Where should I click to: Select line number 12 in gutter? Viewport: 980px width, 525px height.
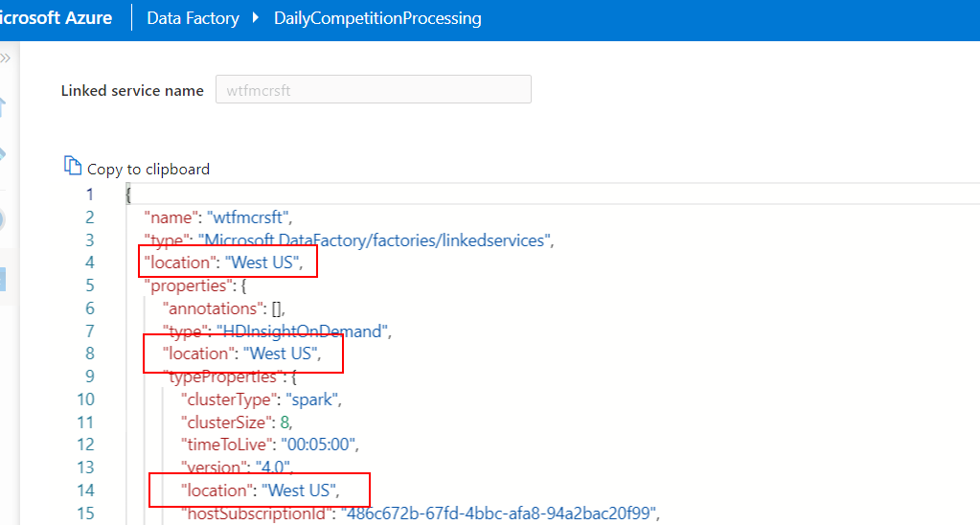tap(85, 445)
